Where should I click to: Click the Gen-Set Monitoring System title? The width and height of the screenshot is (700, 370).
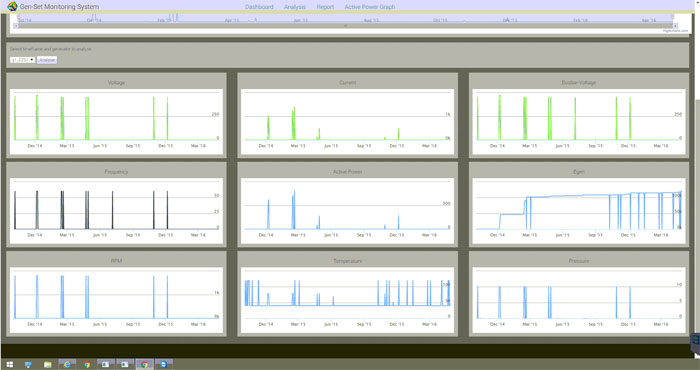[59, 7]
